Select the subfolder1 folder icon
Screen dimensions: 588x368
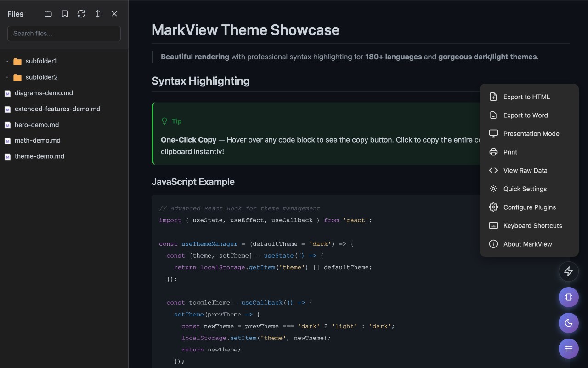click(x=17, y=61)
